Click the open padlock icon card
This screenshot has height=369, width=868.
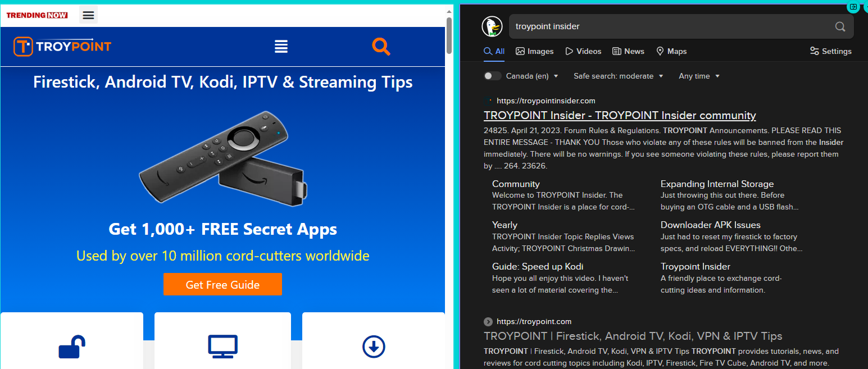tap(72, 346)
